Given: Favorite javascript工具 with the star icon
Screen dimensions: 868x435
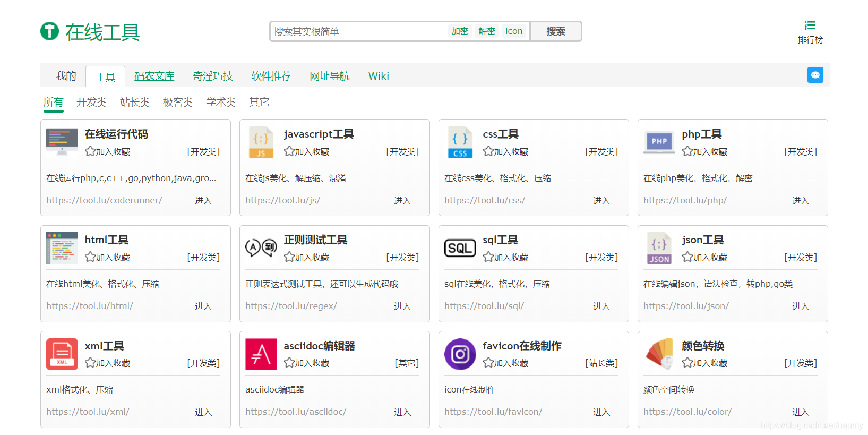Looking at the screenshot, I should click(x=289, y=151).
